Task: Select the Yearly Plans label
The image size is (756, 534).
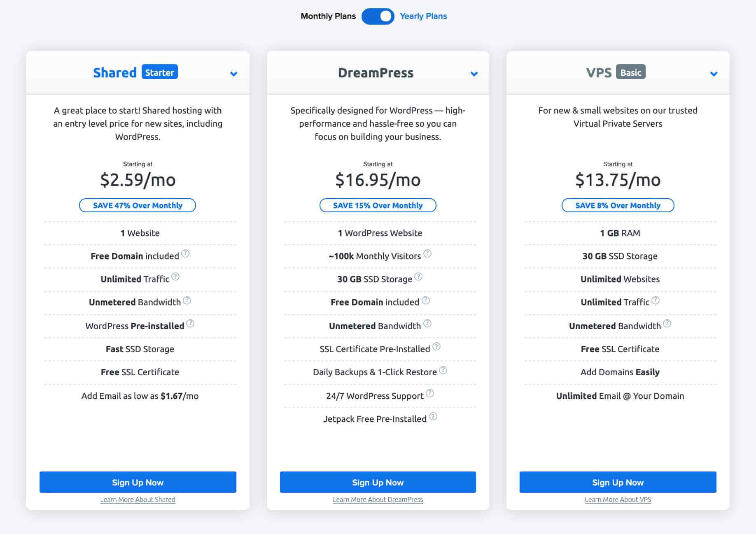Action: point(423,16)
